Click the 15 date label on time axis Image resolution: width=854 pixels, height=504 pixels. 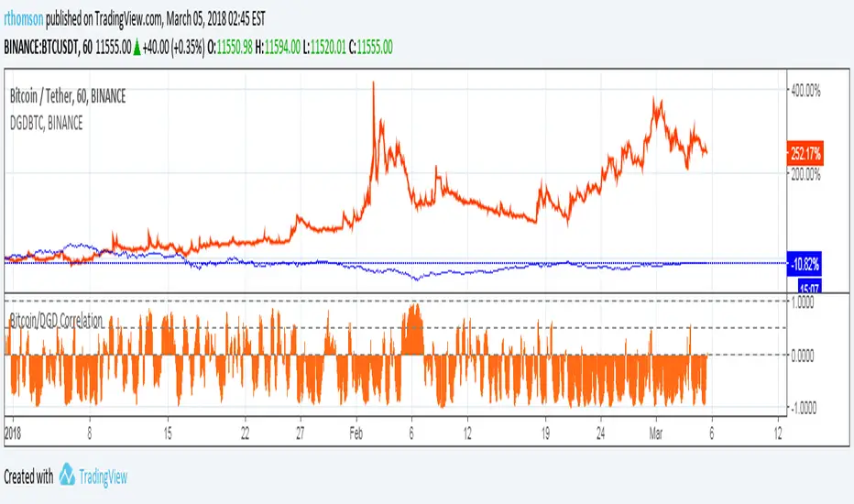click(x=168, y=433)
